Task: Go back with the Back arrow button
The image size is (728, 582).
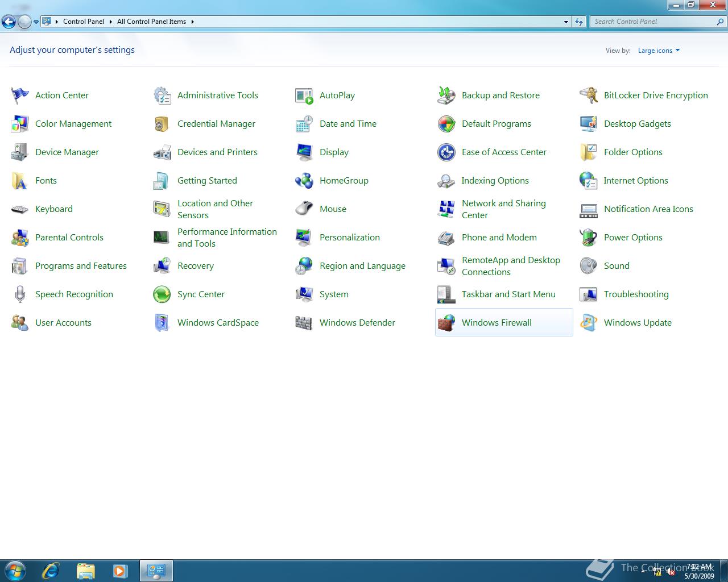Action: 9,22
